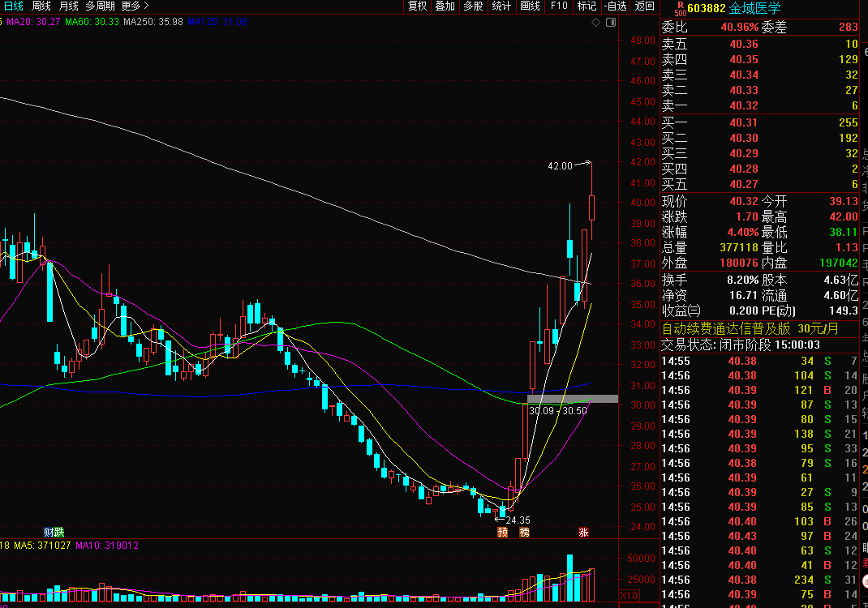868x608 pixels.
Task: Click the 榜 marker icon on chart
Action: (x=524, y=533)
